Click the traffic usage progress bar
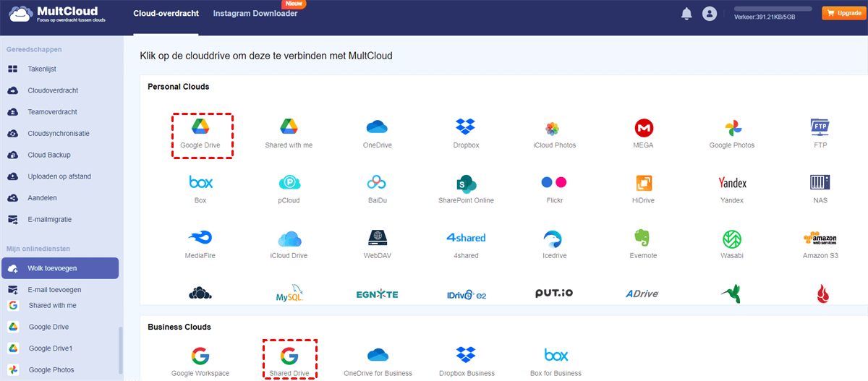868x381 pixels. coord(773,9)
